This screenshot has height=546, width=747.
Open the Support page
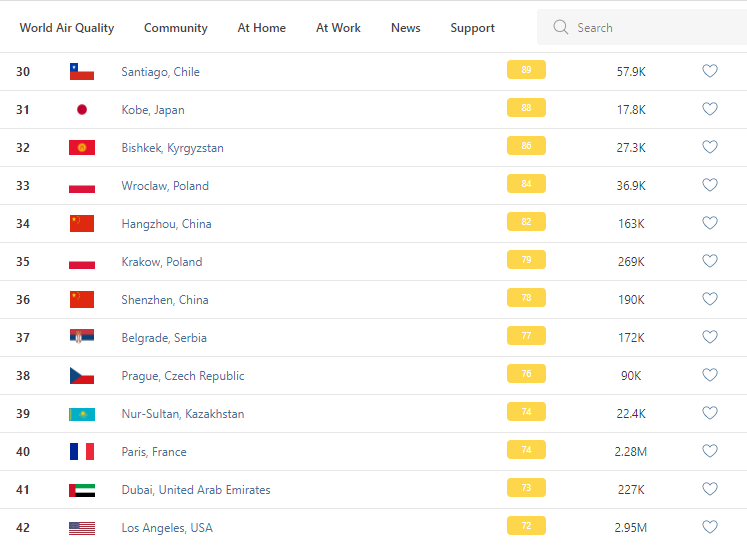click(472, 28)
